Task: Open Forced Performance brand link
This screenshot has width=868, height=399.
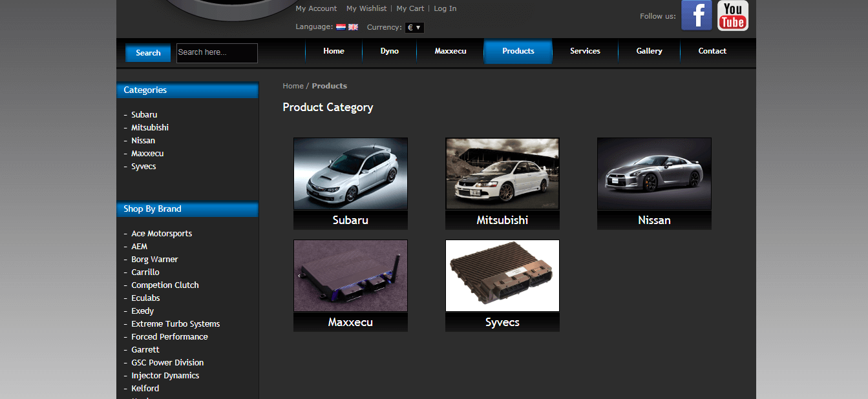Action: pos(169,337)
